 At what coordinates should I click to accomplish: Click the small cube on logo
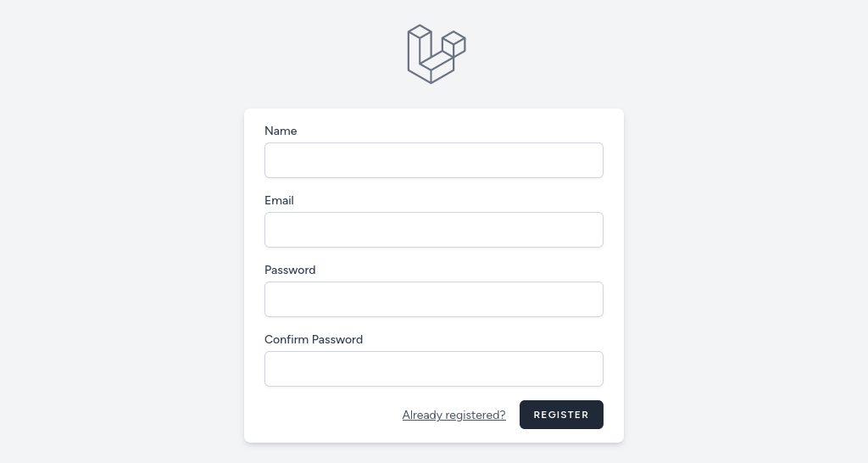tap(454, 43)
